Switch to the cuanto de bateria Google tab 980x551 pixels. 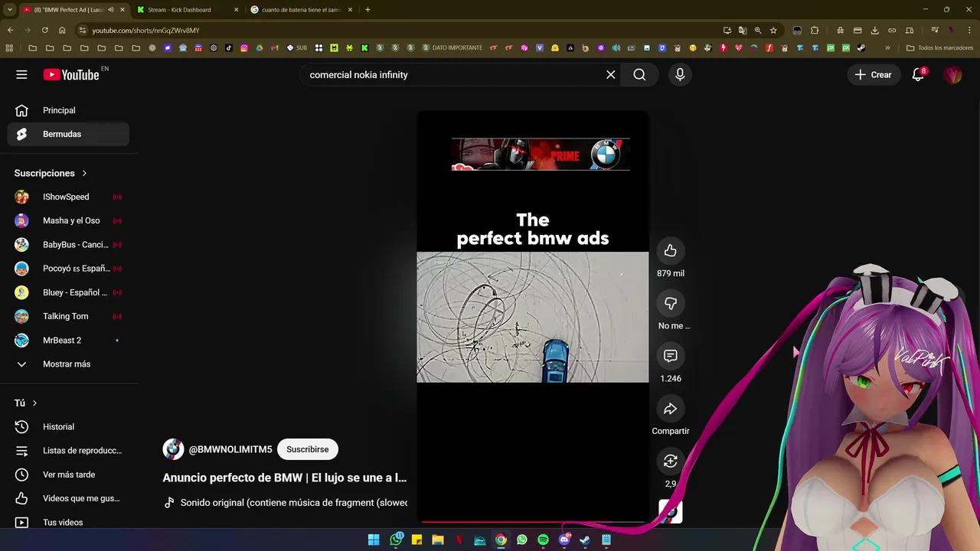tap(302, 10)
